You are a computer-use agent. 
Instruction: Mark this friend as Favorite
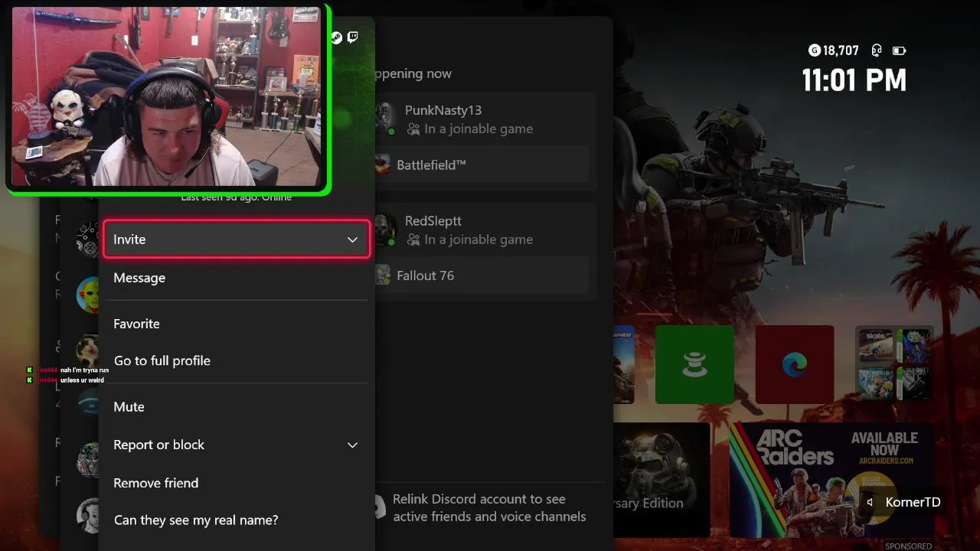coord(237,324)
